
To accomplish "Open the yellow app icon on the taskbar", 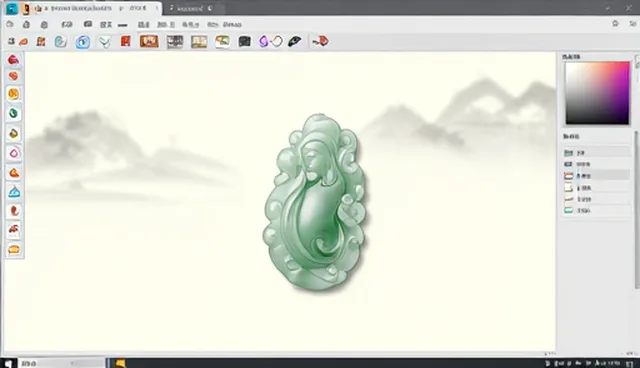I will (120, 363).
